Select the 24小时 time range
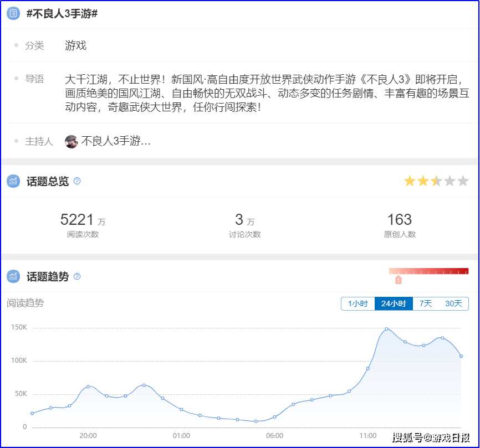 click(394, 303)
